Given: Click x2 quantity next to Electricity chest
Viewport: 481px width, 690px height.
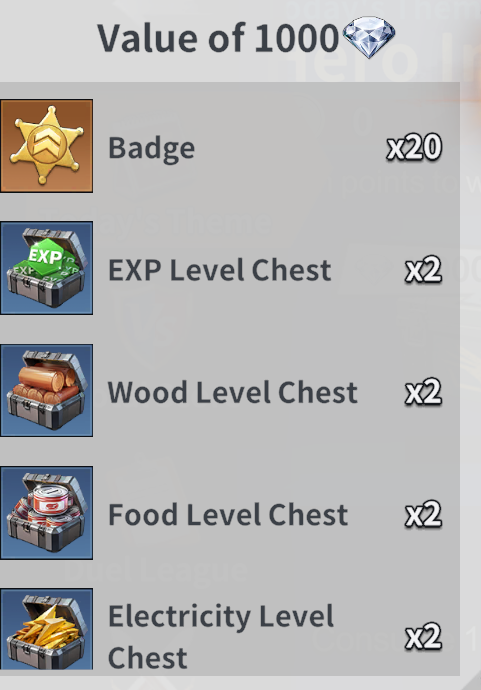Looking at the screenshot, I should tap(423, 636).
